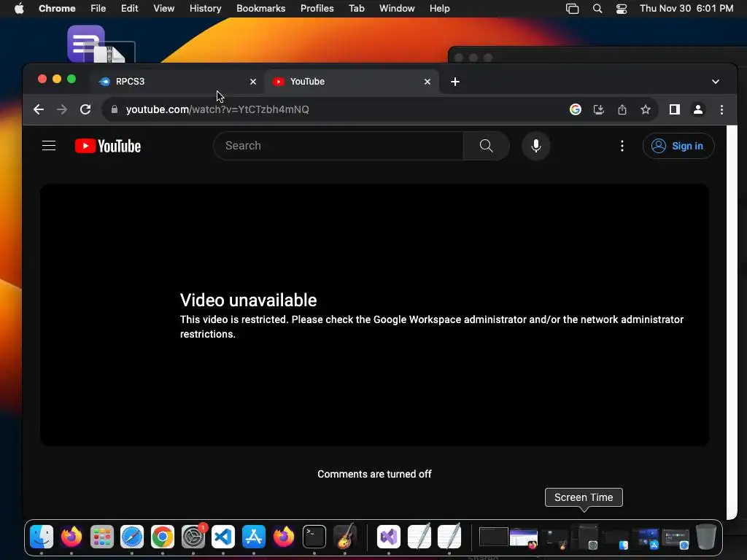Open purple Visual Studio from the dock
The width and height of the screenshot is (747, 560).
(389, 537)
